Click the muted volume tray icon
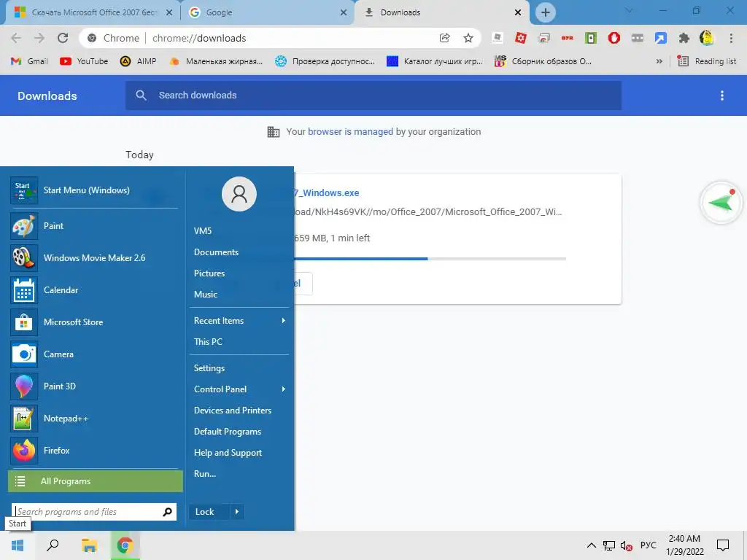Screen dimensions: 747x560 [626, 545]
